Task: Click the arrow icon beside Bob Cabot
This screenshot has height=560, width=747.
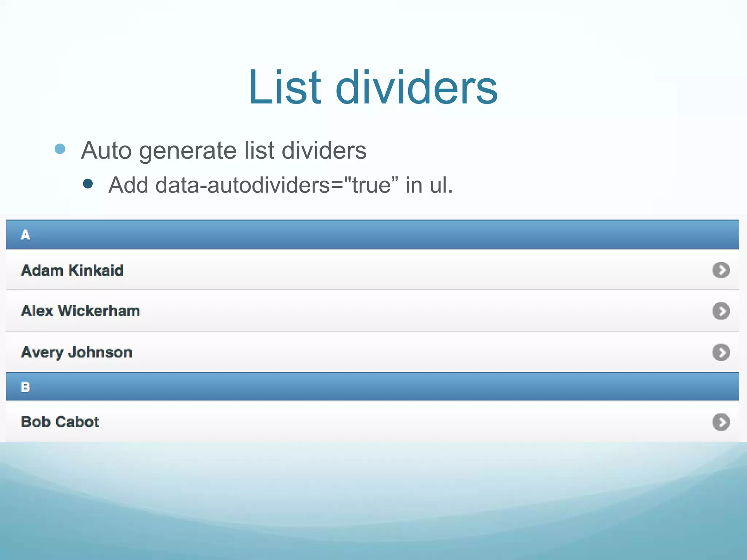Action: coord(721,422)
